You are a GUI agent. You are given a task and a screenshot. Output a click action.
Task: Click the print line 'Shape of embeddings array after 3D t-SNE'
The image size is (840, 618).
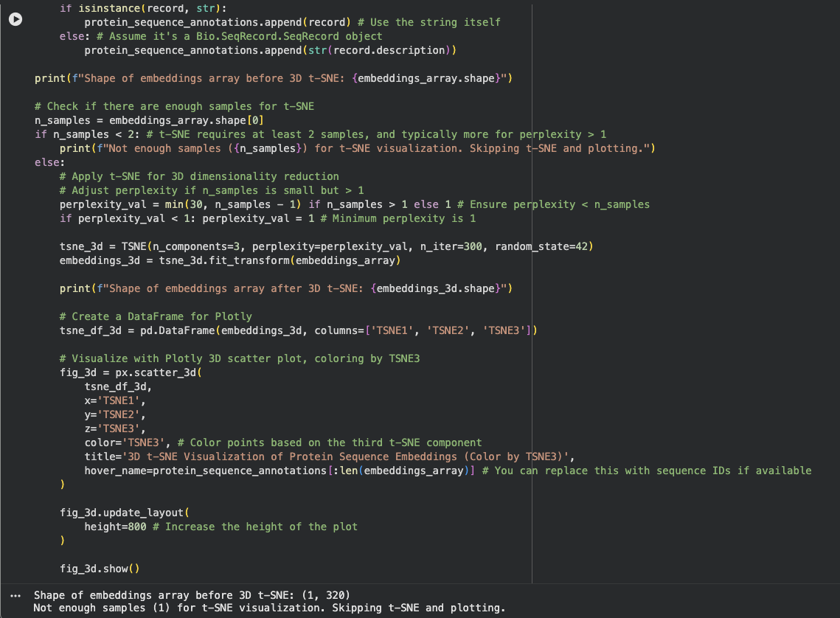tap(286, 288)
